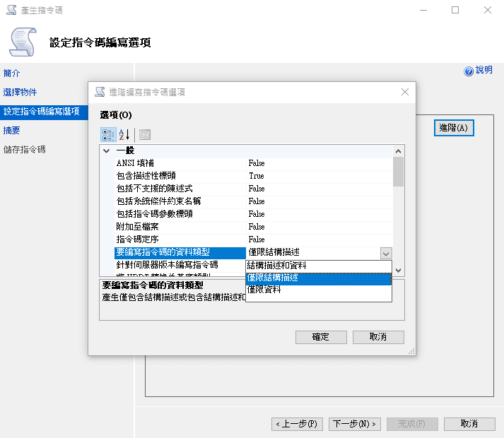
Task: Go to the 簡介 wizard page
Action: pyautogui.click(x=12, y=73)
